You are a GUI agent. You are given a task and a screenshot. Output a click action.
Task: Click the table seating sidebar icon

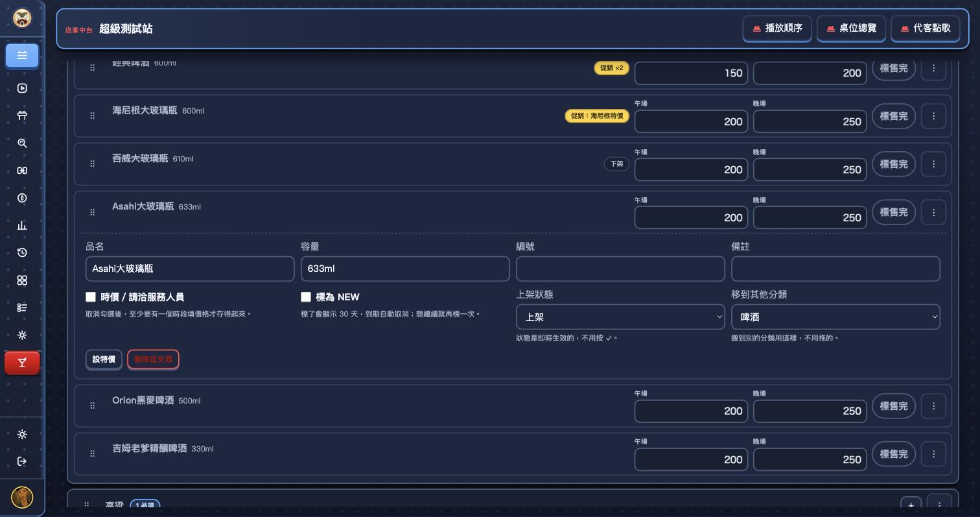tap(22, 115)
